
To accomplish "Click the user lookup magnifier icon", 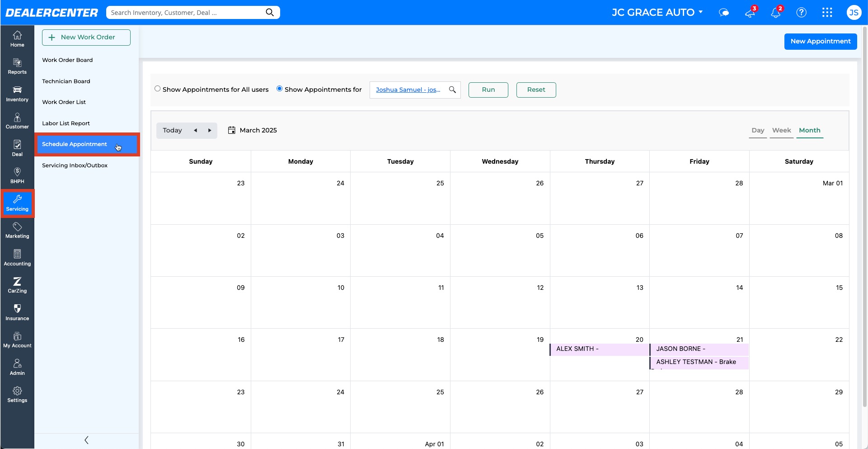I will [452, 90].
